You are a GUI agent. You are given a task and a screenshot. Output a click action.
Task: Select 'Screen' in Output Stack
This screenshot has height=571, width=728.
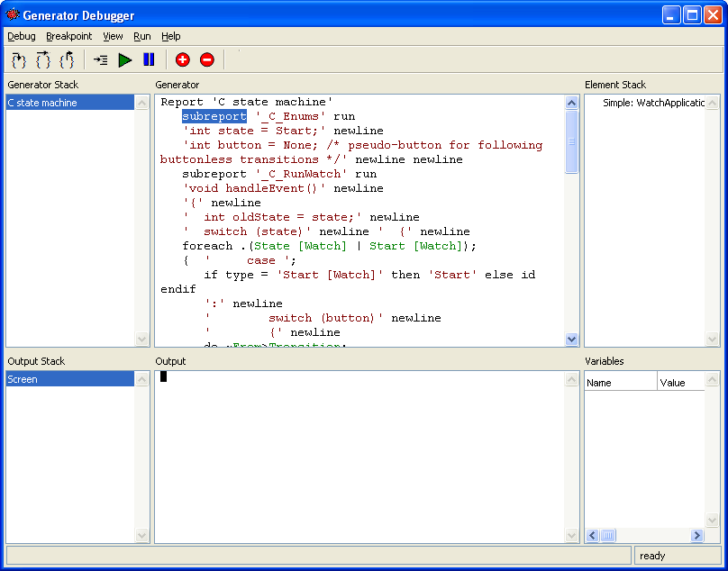(x=23, y=379)
